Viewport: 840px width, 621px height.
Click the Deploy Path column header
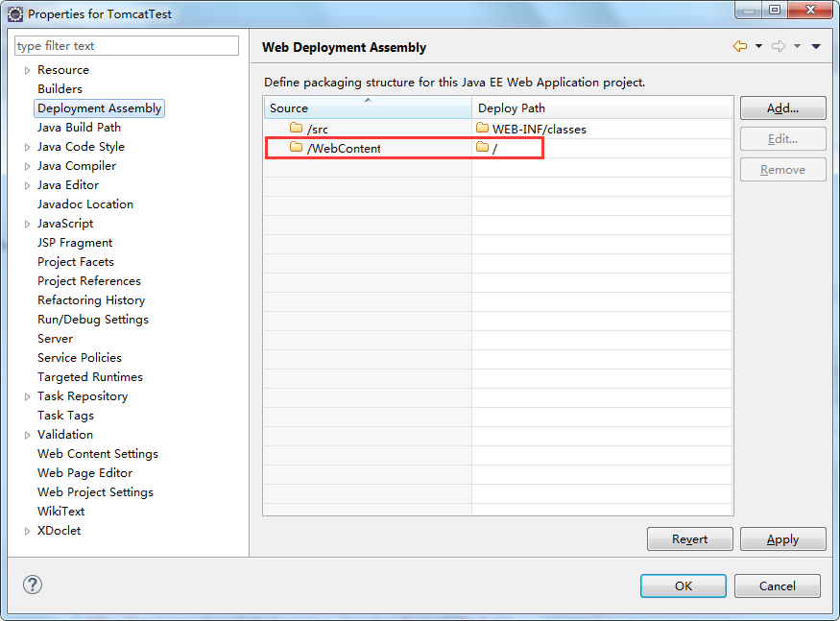coord(602,107)
